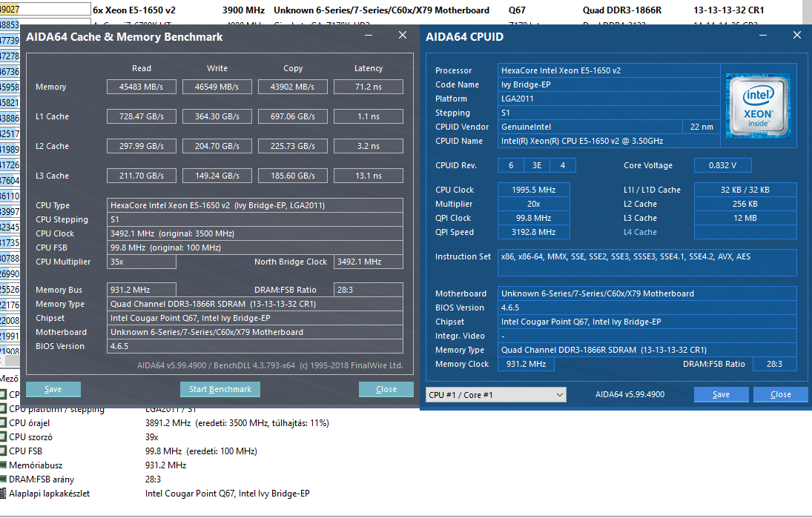Save the AIDA64 CPUID report
This screenshot has width=812, height=518.
click(721, 394)
